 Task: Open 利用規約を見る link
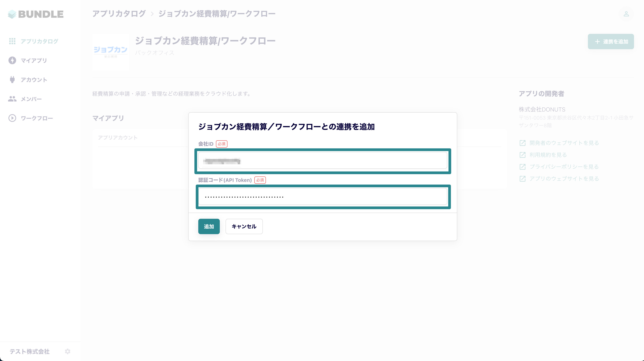click(548, 155)
